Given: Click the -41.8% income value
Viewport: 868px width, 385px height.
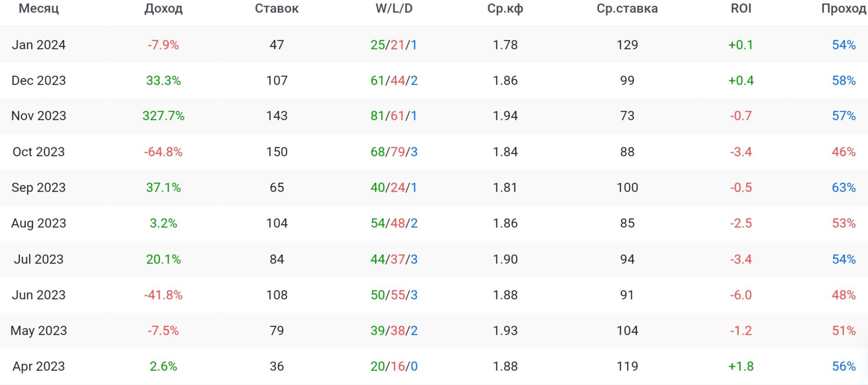Looking at the screenshot, I should (x=163, y=295).
